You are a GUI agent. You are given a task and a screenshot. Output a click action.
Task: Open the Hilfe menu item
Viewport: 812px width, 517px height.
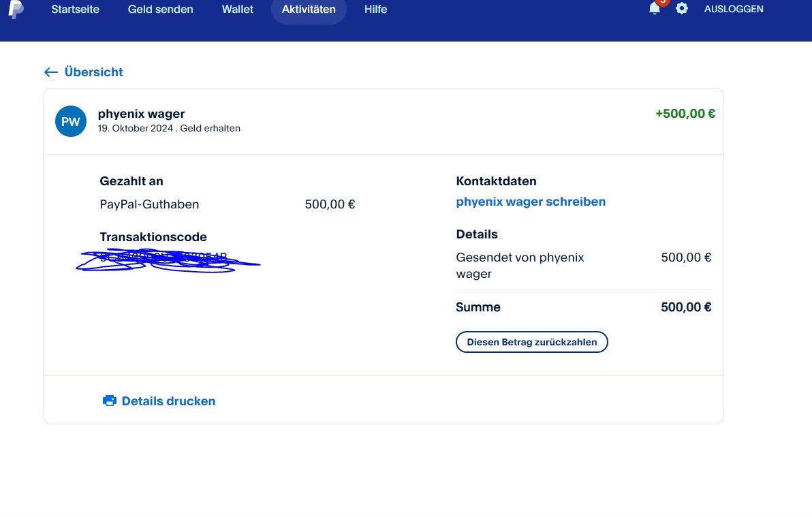[x=375, y=10]
